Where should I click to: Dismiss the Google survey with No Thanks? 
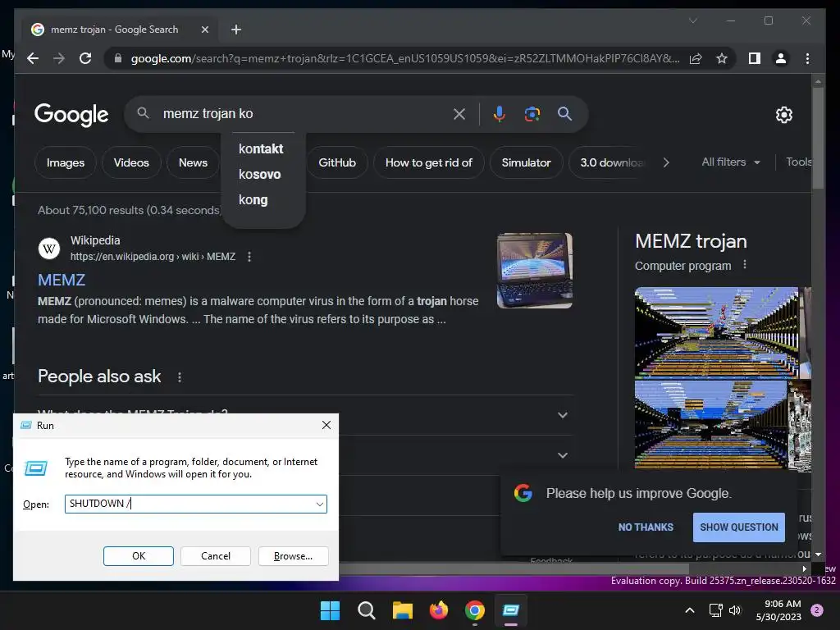point(646,527)
